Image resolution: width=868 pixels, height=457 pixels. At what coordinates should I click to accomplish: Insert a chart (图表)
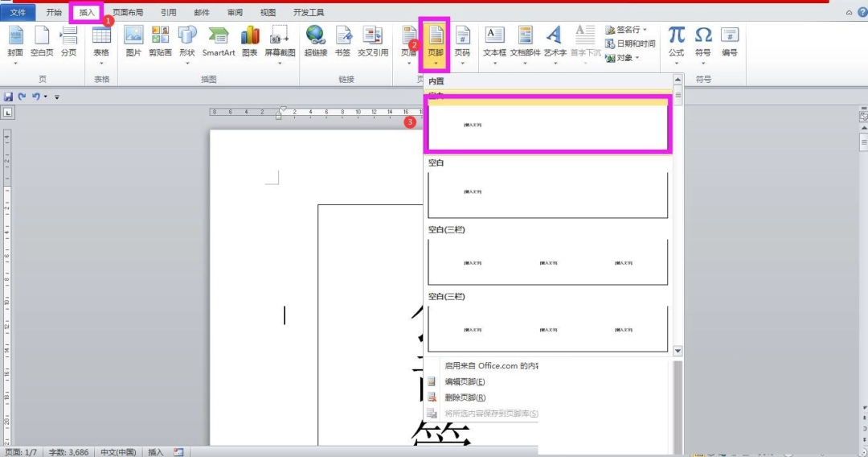250,43
